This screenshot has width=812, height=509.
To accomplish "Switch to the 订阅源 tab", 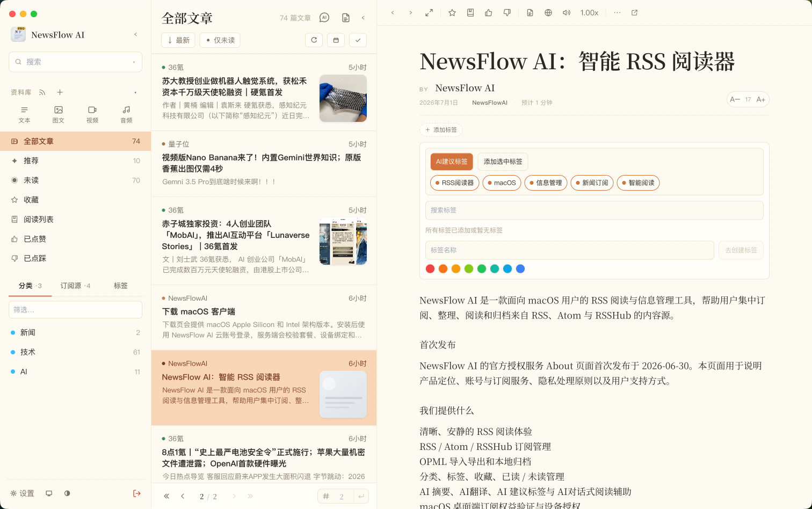I will [x=75, y=286].
